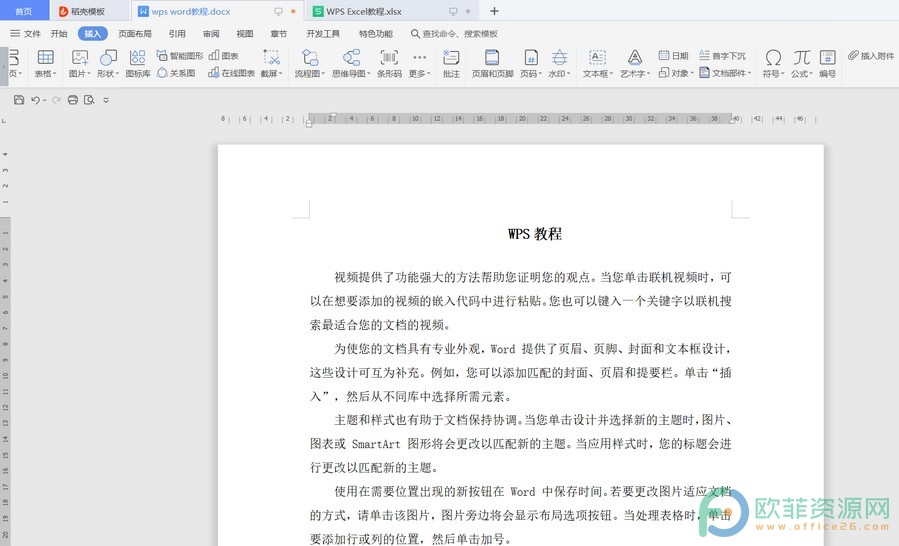Click the print icon in quick toolbar
Image resolution: width=899 pixels, height=546 pixels.
(72, 100)
